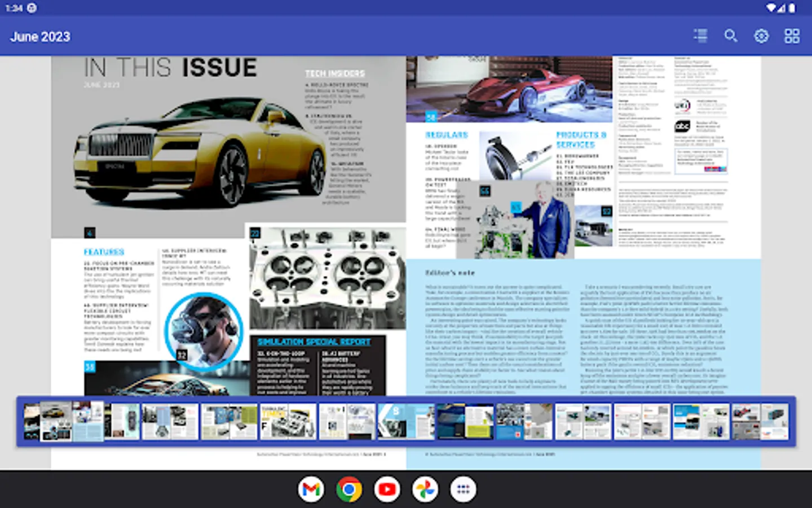812x508 pixels.
Task: Open the app drawer from the dock
Action: pos(463,489)
